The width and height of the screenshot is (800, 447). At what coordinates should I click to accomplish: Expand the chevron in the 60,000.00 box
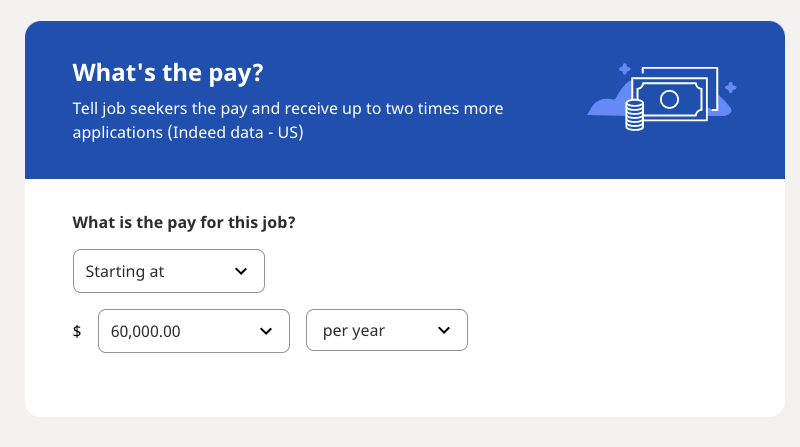point(266,331)
